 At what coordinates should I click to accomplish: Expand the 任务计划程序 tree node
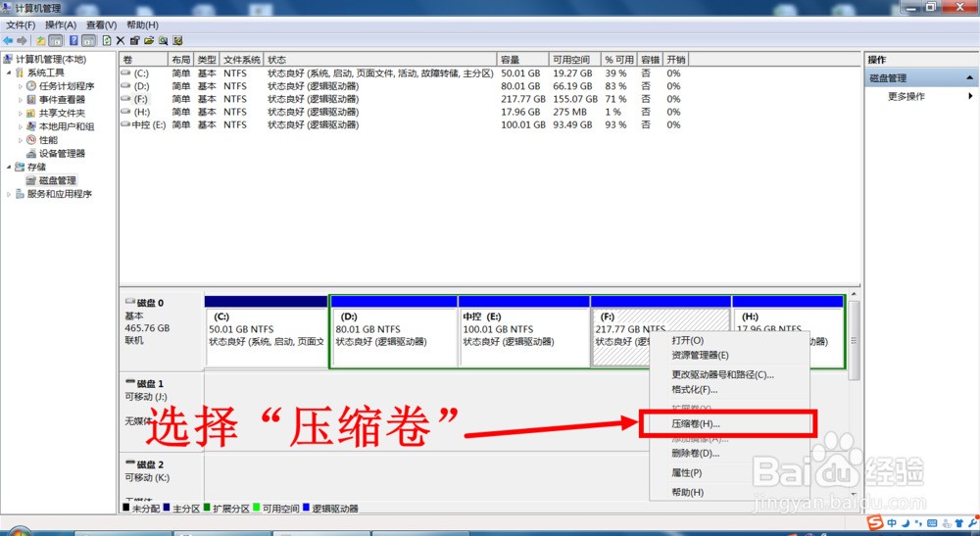click(20, 86)
